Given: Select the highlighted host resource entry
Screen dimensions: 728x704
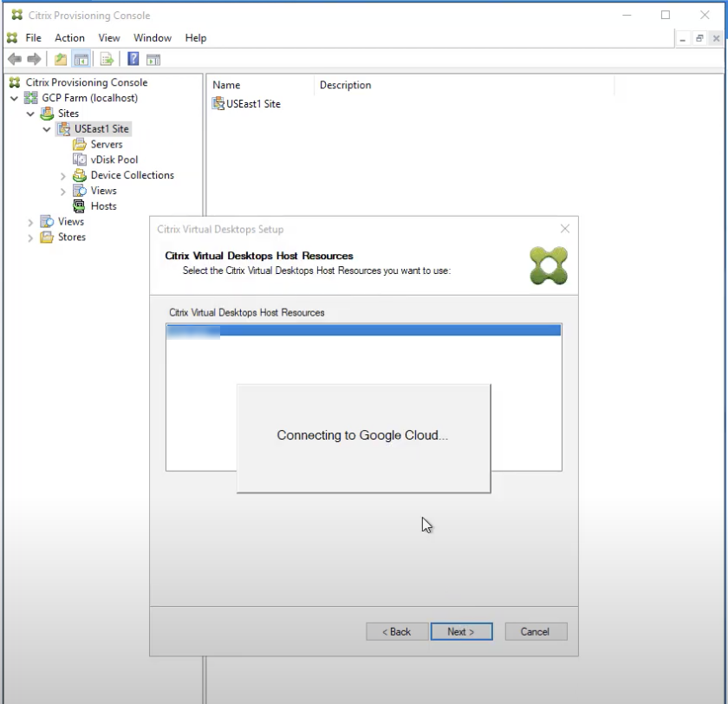Looking at the screenshot, I should [x=363, y=329].
